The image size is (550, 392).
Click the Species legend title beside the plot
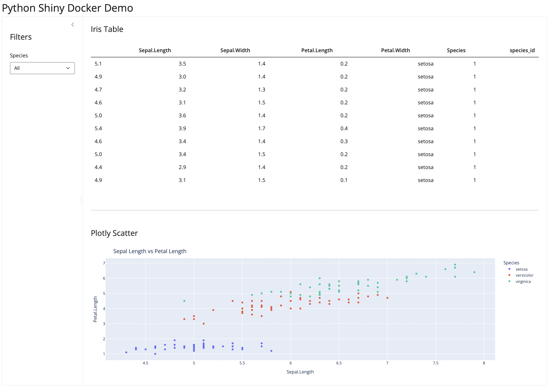click(x=511, y=263)
